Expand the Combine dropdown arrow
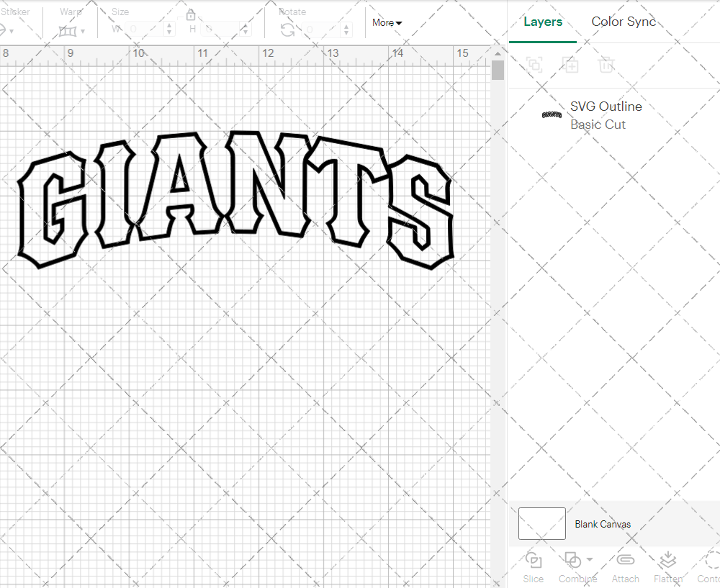720x588 pixels. (590, 559)
